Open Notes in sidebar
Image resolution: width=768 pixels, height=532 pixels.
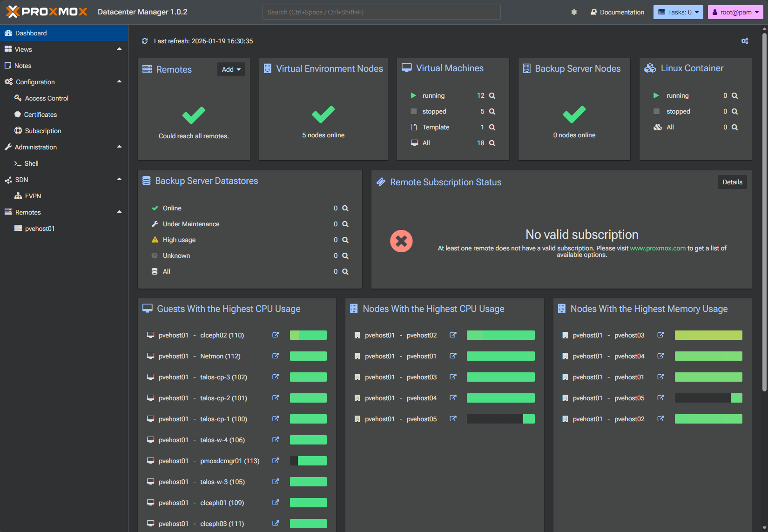tap(64, 66)
